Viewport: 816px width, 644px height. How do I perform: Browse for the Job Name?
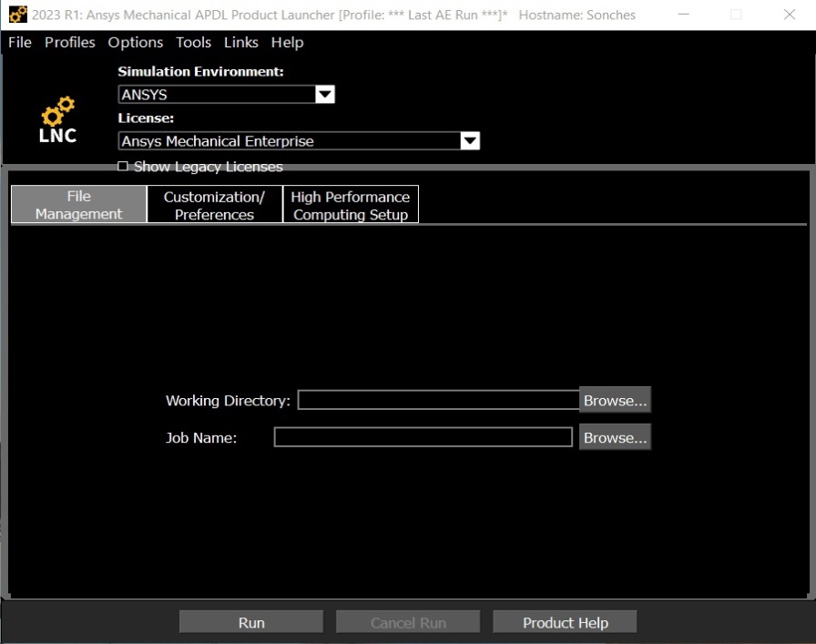pos(615,437)
